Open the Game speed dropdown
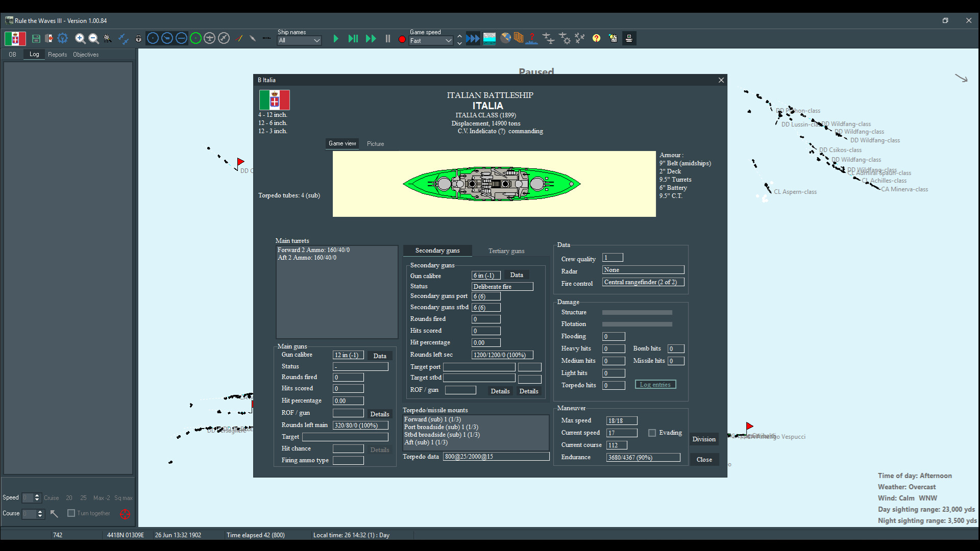Screen dimensions: 980x551 pyautogui.click(x=430, y=41)
